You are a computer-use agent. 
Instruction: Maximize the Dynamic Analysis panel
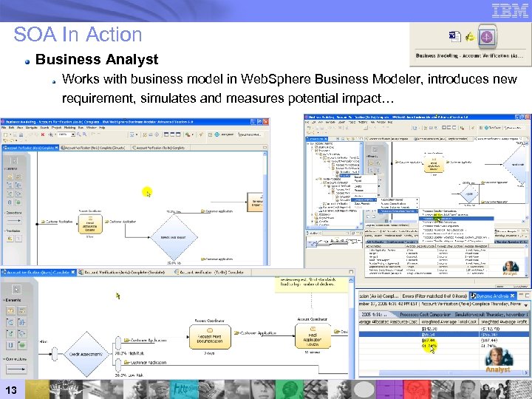[528, 296]
